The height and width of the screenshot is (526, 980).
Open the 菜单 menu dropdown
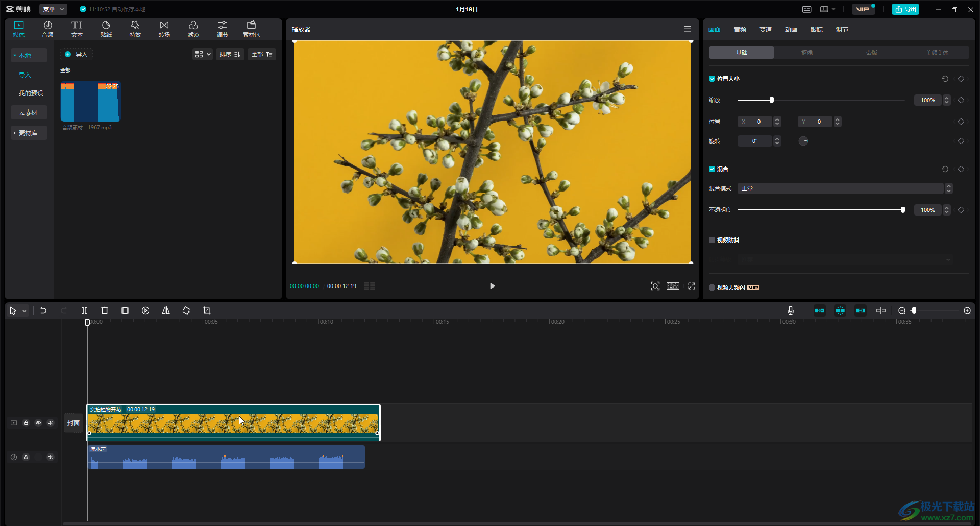[x=53, y=9]
